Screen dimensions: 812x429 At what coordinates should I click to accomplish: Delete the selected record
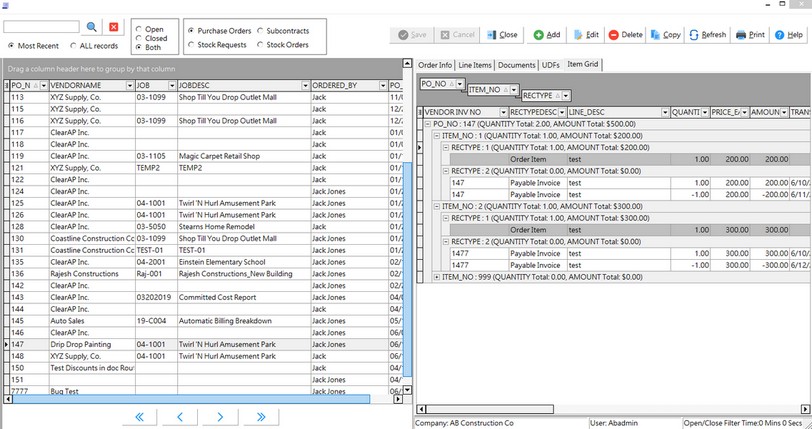tap(626, 35)
